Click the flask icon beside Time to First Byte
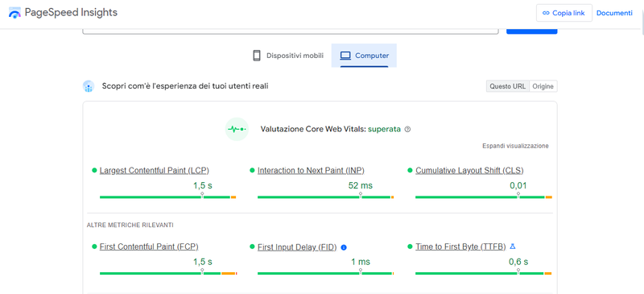 [x=512, y=246]
